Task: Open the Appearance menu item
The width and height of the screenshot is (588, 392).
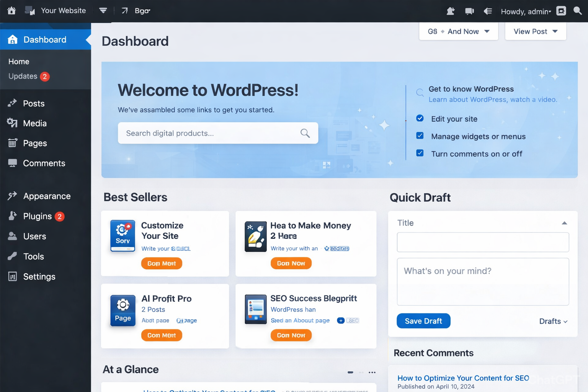Action: (x=47, y=196)
